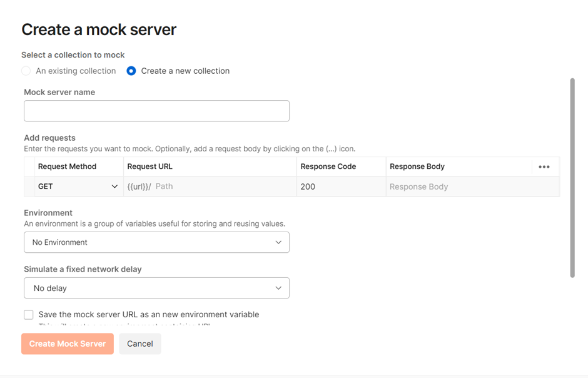Select the 'An existing collection' radio button
The width and height of the screenshot is (588, 378).
(26, 71)
